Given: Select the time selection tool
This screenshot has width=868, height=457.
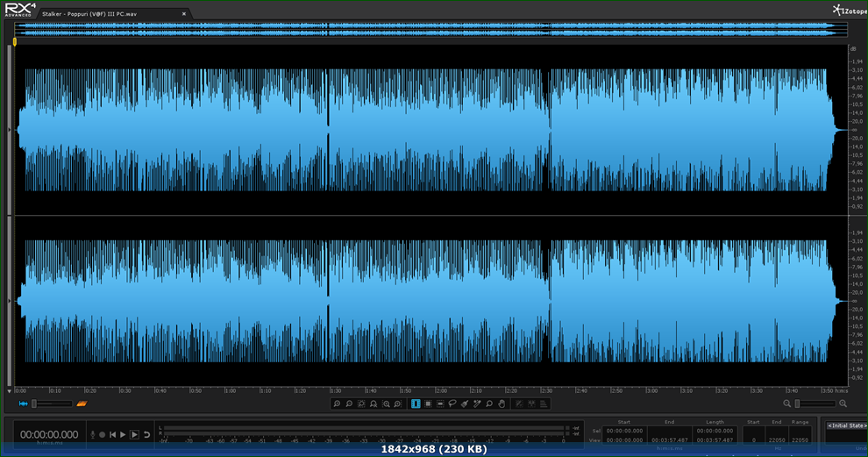Looking at the screenshot, I should coord(416,403).
